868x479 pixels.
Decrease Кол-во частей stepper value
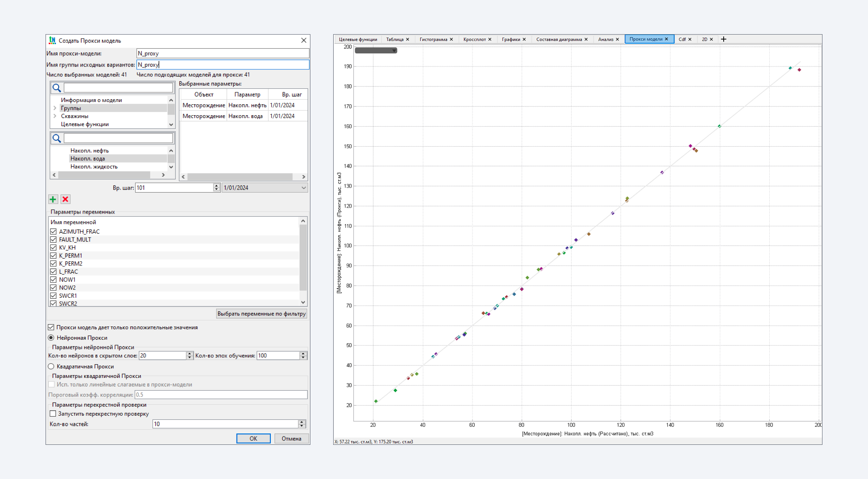coord(302,426)
